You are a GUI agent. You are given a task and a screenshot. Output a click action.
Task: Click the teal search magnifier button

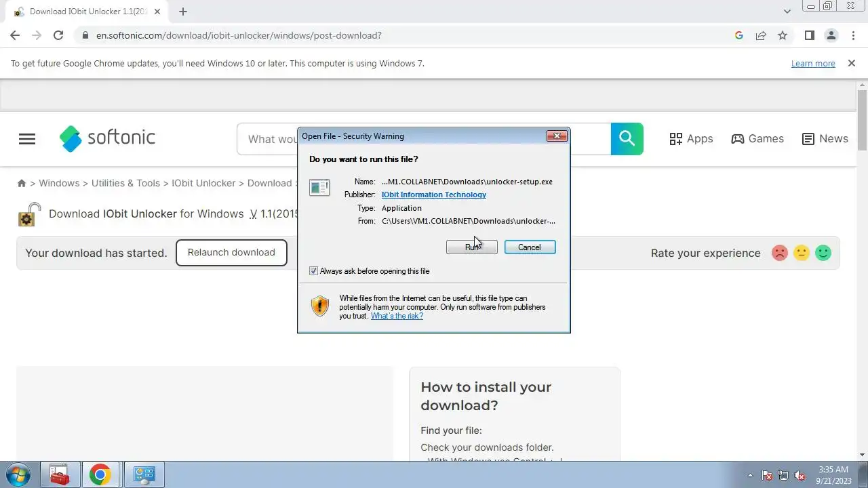point(627,139)
